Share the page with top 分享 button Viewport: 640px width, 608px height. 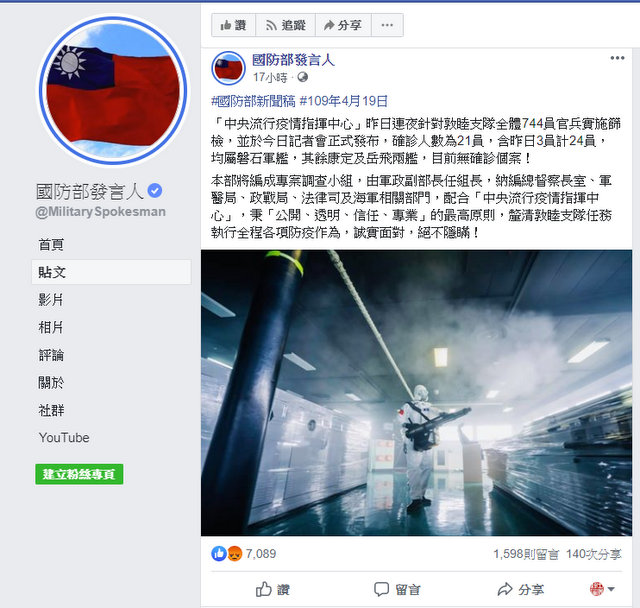click(x=343, y=25)
